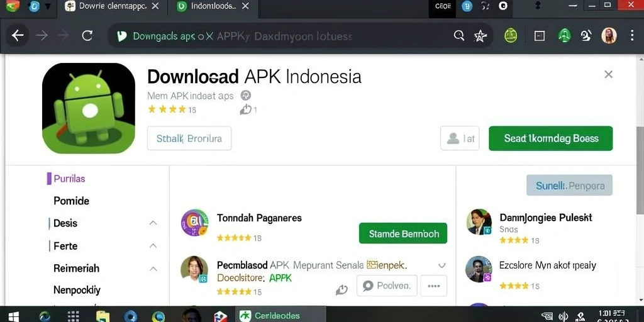Viewport: 644px width, 322px height.
Task: Click the small badge icon after Mem APK indeat aps
Action: [x=246, y=96]
